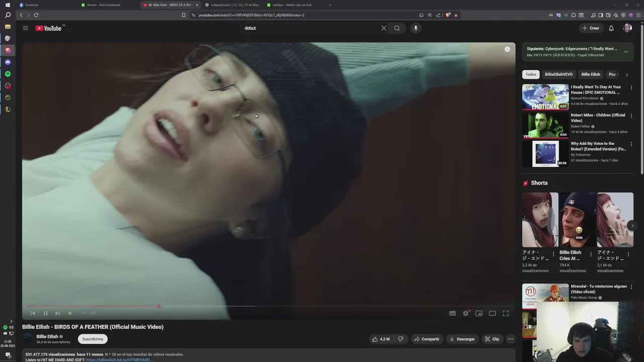Reload the page in the browser
Screen dimensions: 644x362
tap(36, 15)
